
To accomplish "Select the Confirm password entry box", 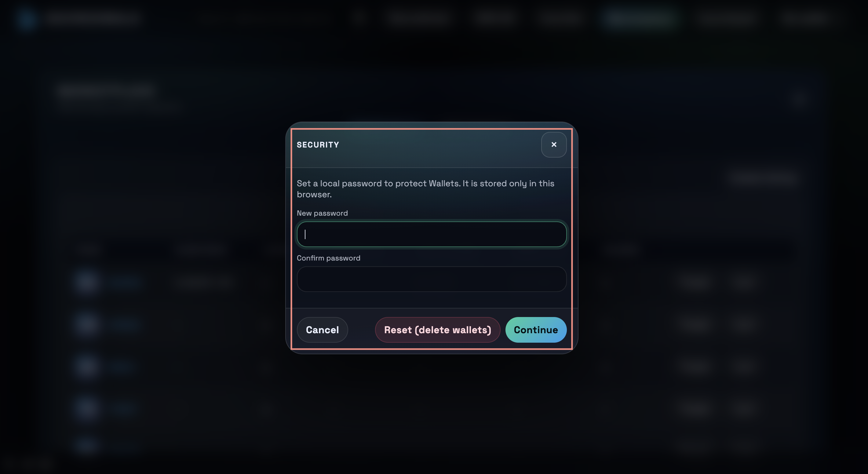I will click(431, 279).
